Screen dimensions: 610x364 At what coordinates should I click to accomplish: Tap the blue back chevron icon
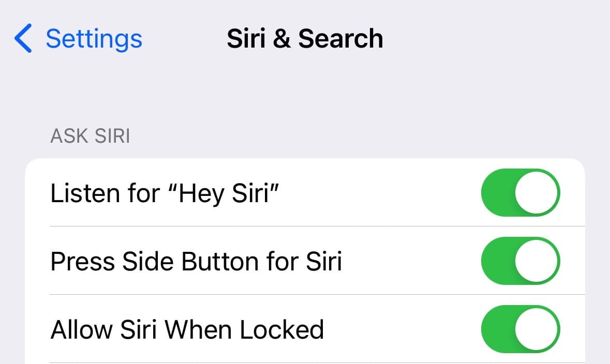(23, 39)
